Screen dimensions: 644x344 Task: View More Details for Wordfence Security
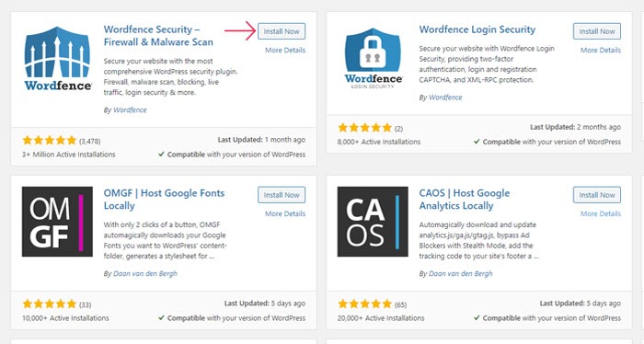[285, 50]
